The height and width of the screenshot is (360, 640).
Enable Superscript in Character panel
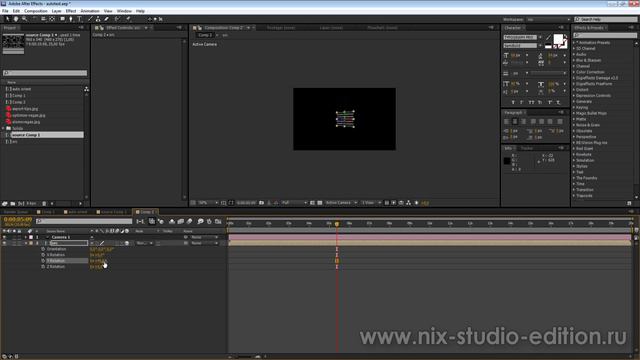pyautogui.click(x=550, y=102)
